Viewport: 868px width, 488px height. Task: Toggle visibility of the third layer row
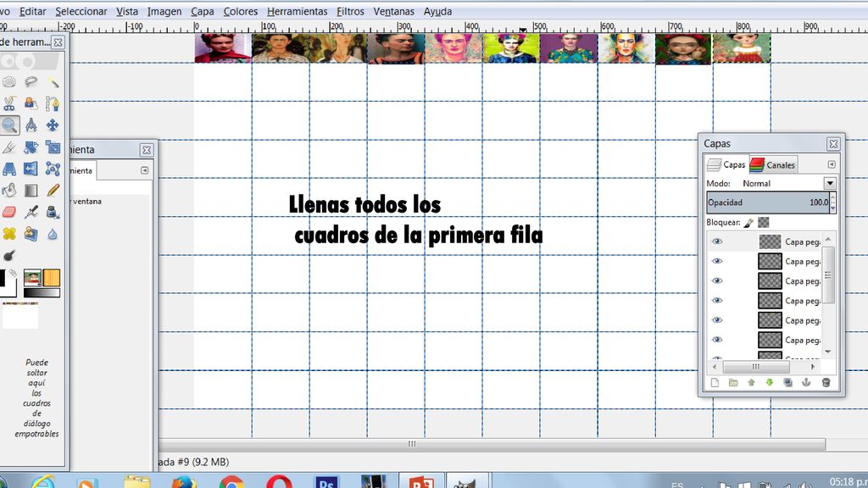point(717,280)
